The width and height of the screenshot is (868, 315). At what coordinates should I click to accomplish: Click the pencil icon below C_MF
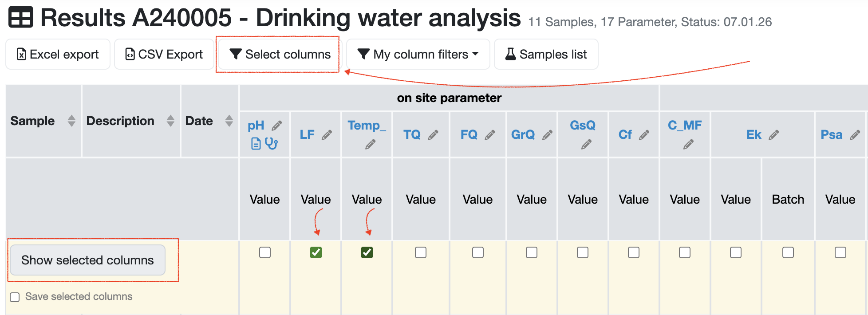pos(688,144)
